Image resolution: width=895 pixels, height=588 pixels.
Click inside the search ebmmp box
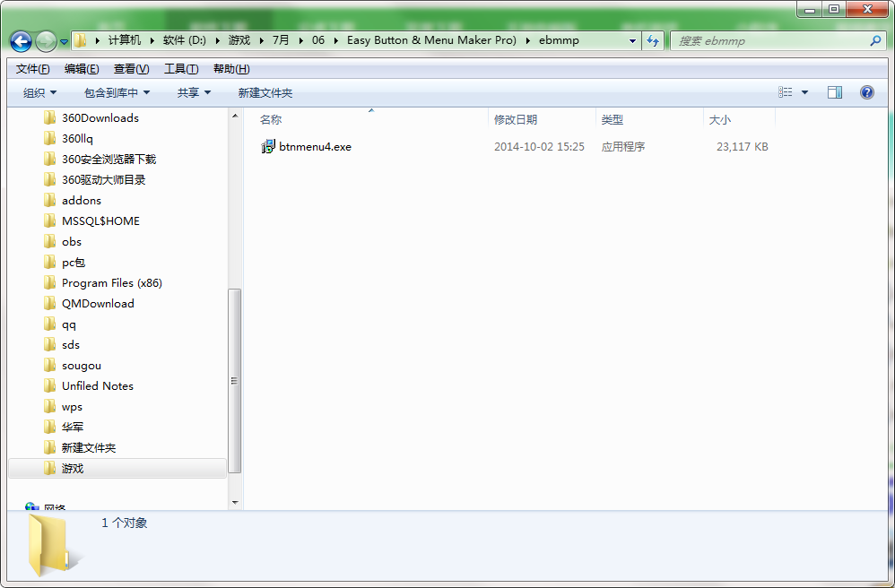(771, 40)
